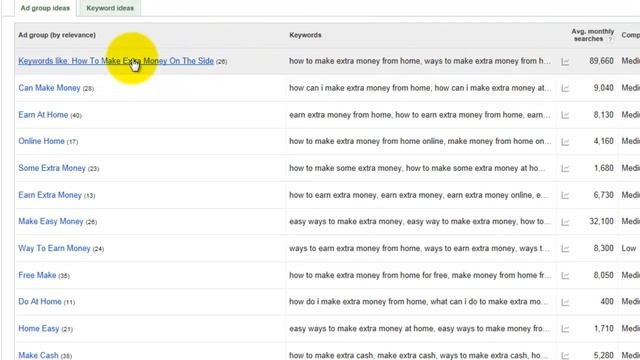Click keywords text starting 'how to earn extra money'
Image resolution: width=640 pixels, height=360 pixels.
point(419,195)
